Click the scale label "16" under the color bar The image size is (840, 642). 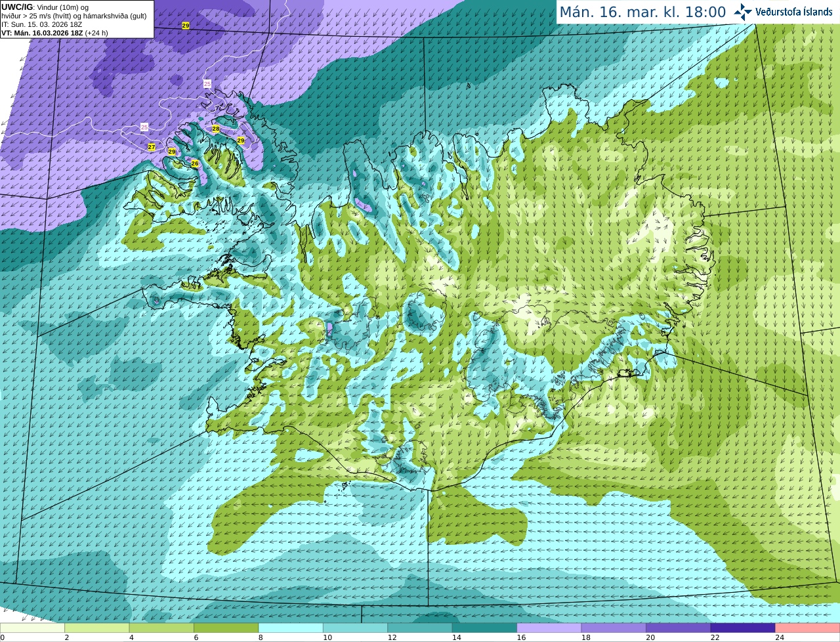click(521, 637)
